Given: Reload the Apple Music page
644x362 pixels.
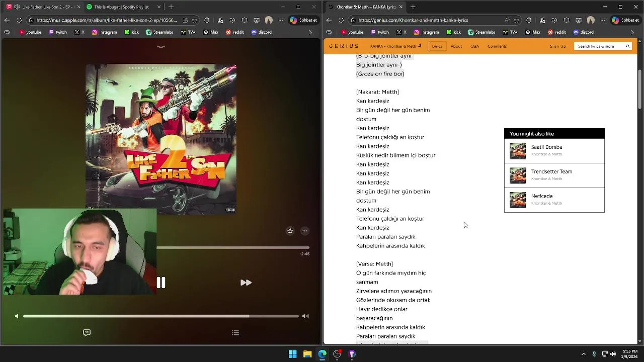Looking at the screenshot, I should pyautogui.click(x=19, y=20).
